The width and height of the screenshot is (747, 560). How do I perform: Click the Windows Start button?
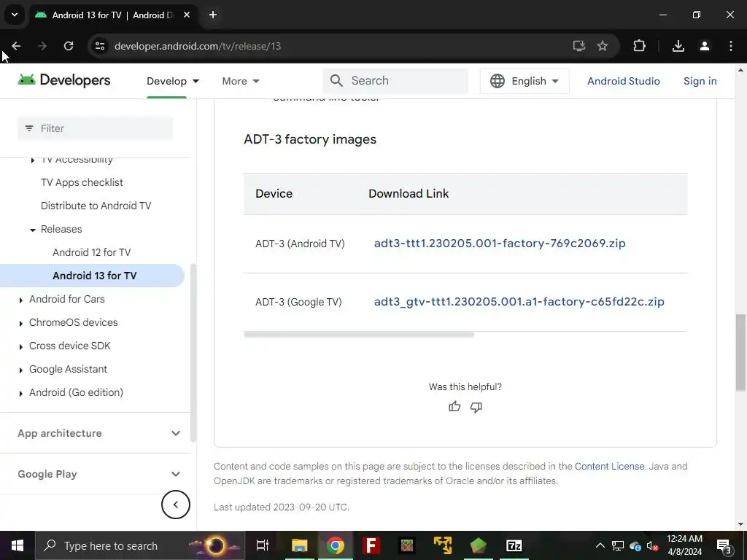pyautogui.click(x=18, y=545)
